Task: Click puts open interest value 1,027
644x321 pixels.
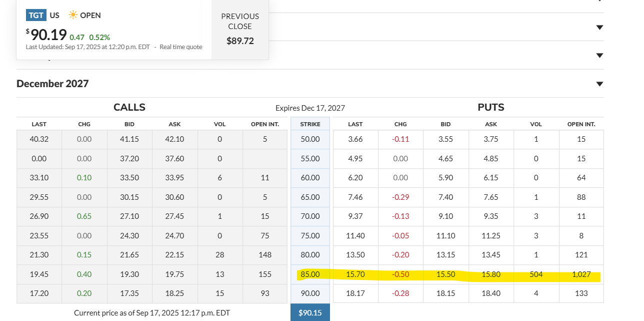Action: pos(581,274)
